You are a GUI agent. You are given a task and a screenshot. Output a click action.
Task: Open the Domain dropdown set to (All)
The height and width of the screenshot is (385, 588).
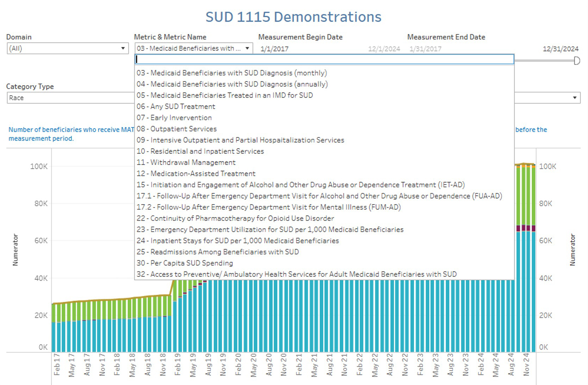[x=67, y=49]
